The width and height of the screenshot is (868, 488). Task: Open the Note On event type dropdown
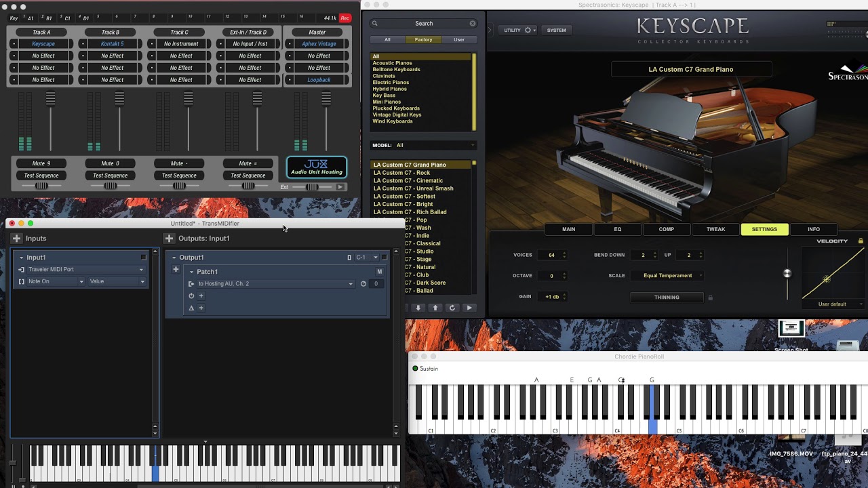click(x=56, y=281)
